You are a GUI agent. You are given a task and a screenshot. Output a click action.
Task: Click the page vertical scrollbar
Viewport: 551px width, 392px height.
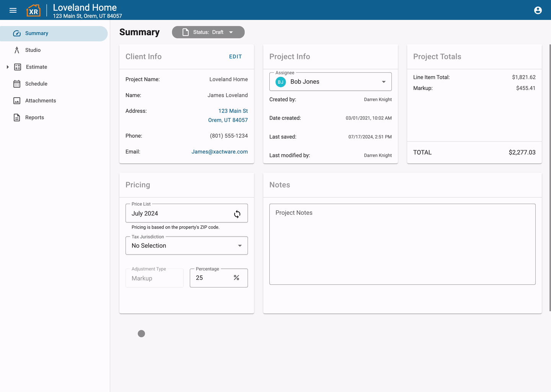pyautogui.click(x=550, y=178)
